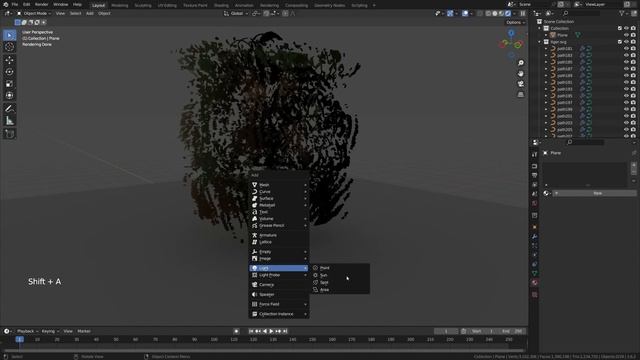
Task: Open Global transform orientation dropdown
Action: [x=236, y=13]
